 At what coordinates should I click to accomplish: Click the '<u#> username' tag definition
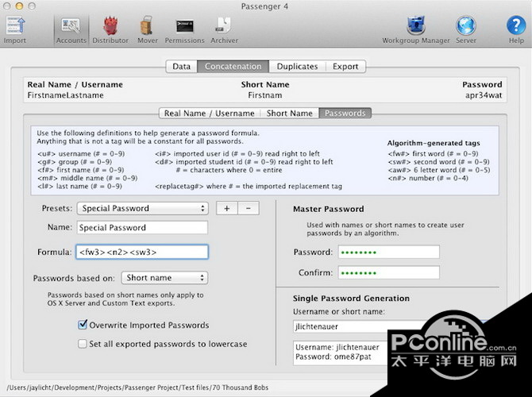coord(81,154)
